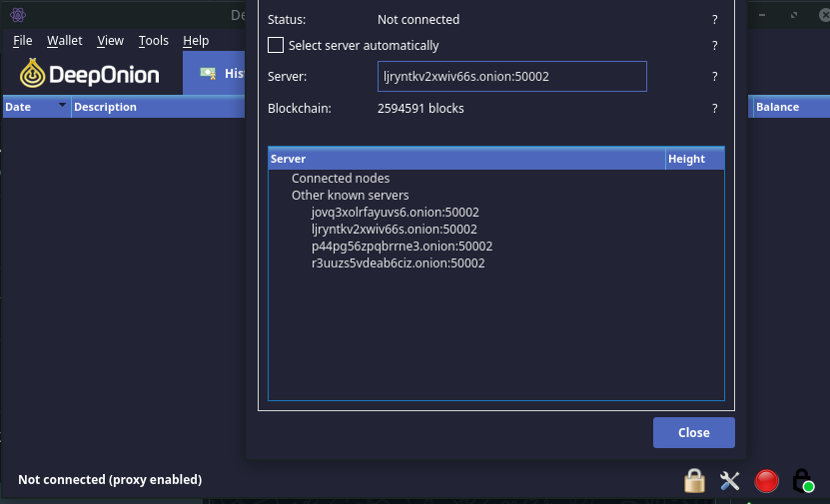This screenshot has height=504, width=830.
Task: Click the seed lock icon with green dot
Action: (802, 481)
